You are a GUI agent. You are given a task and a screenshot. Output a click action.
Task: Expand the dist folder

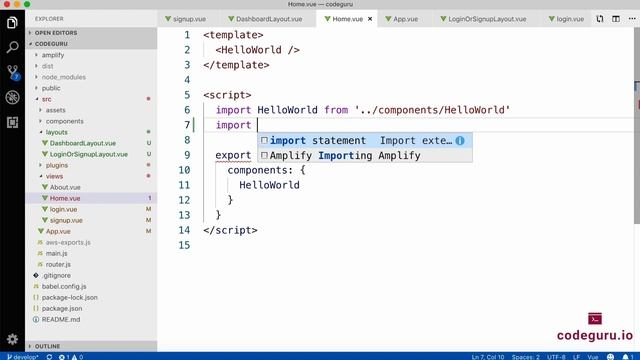click(x=91, y=66)
